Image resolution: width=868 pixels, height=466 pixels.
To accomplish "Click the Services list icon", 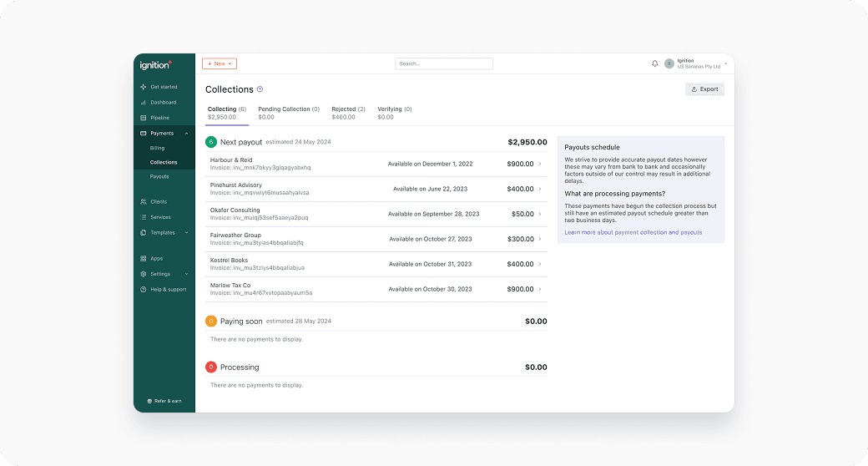I will 144,217.
